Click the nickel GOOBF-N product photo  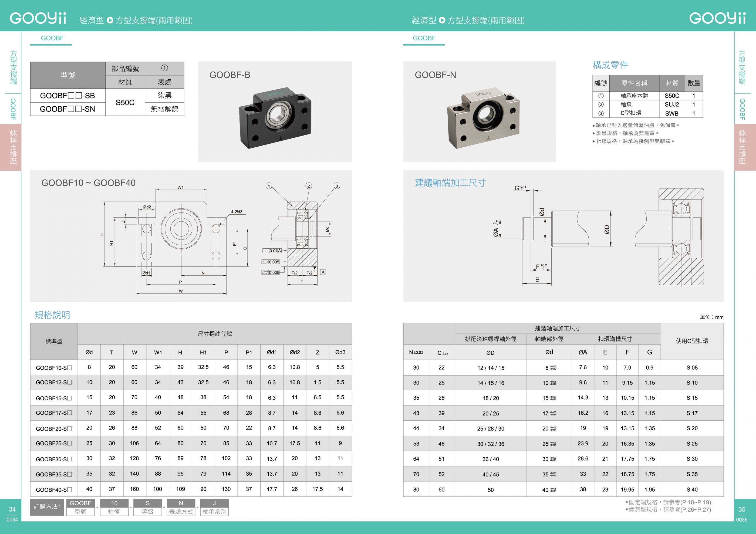[x=483, y=118]
